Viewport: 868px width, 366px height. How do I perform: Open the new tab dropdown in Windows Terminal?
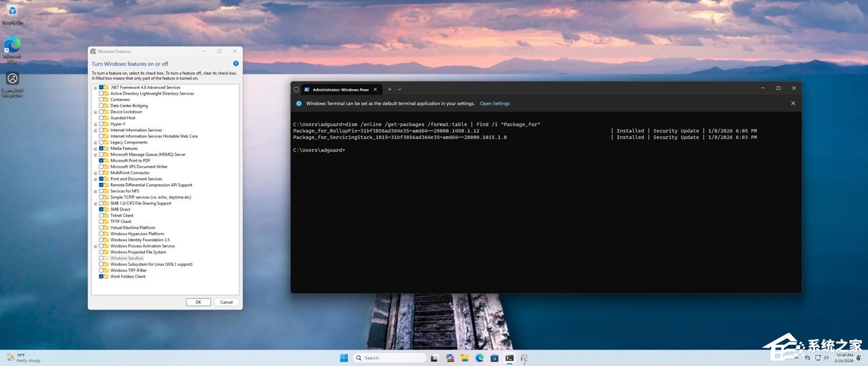click(x=400, y=89)
